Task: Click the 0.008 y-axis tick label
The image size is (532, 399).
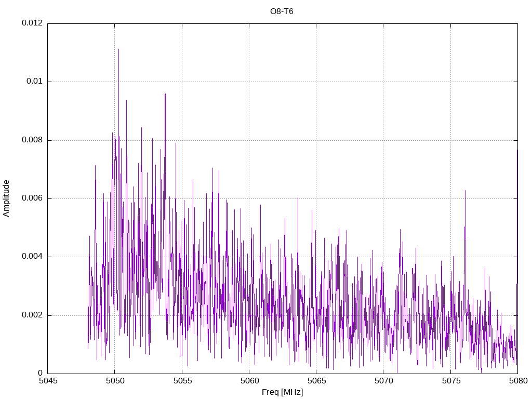Action: tap(32, 140)
